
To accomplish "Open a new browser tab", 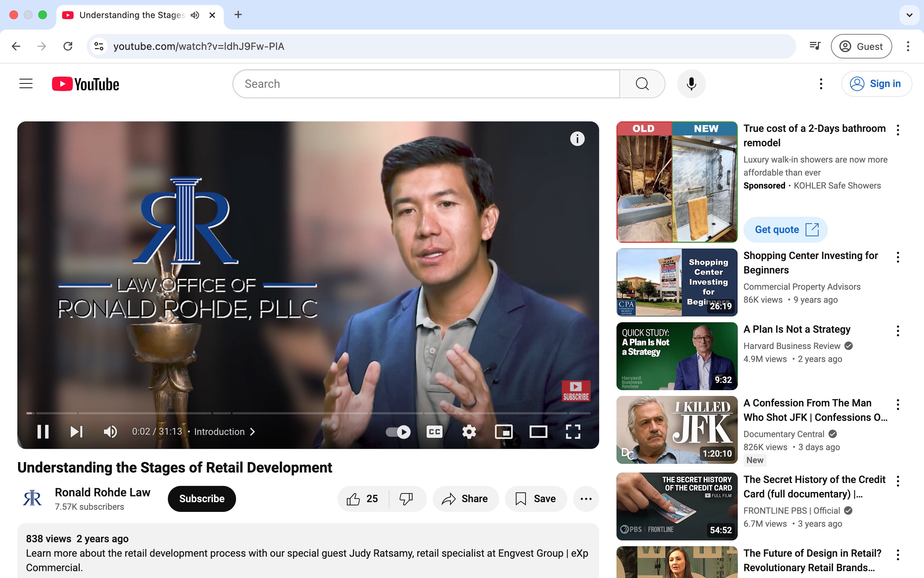I will click(x=238, y=15).
